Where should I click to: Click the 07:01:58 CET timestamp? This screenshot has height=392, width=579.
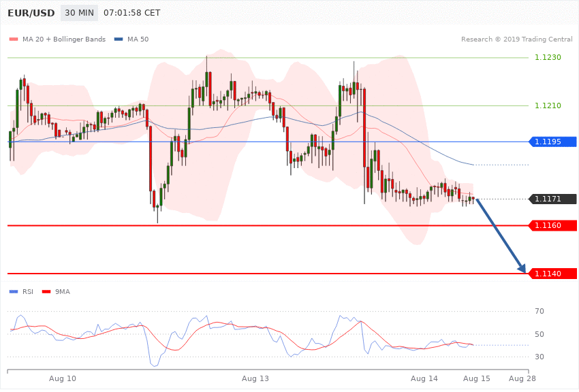tap(132, 13)
